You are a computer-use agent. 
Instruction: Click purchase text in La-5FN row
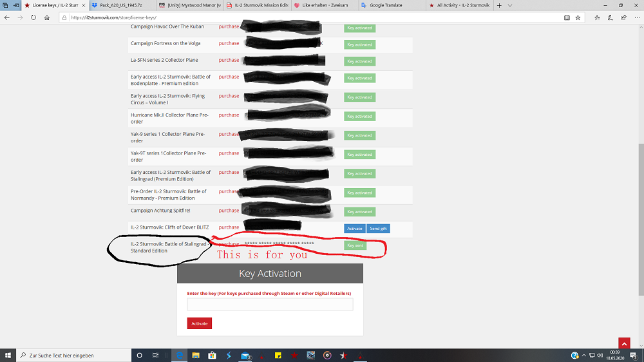tap(229, 60)
